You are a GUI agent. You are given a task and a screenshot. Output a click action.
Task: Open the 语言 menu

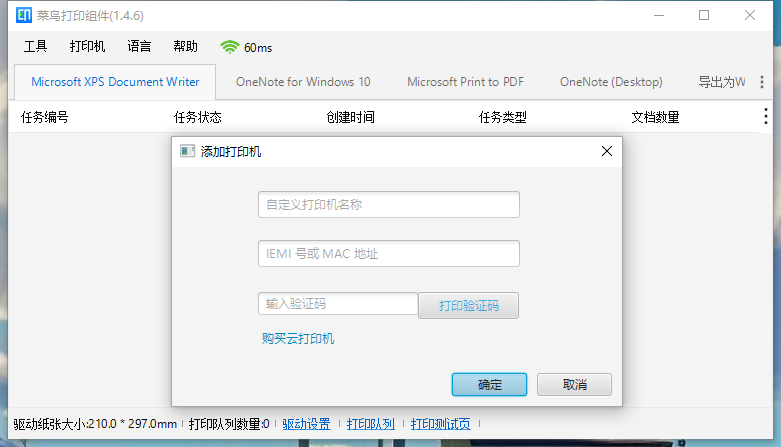pos(140,47)
